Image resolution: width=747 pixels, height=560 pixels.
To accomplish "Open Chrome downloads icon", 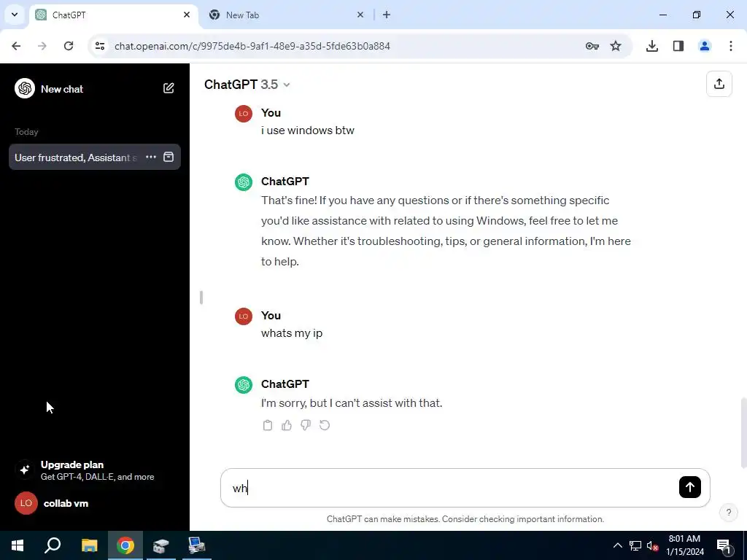I will pos(651,46).
